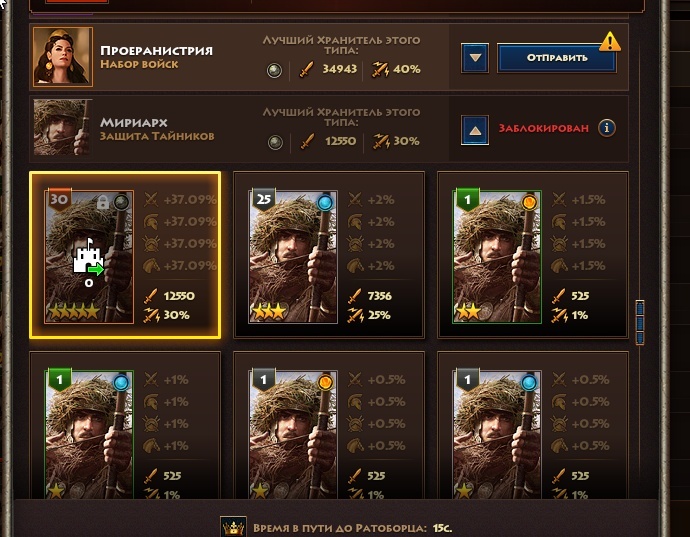The width and height of the screenshot is (690, 537).
Task: Click the castle return icon on selected card
Action: click(89, 260)
